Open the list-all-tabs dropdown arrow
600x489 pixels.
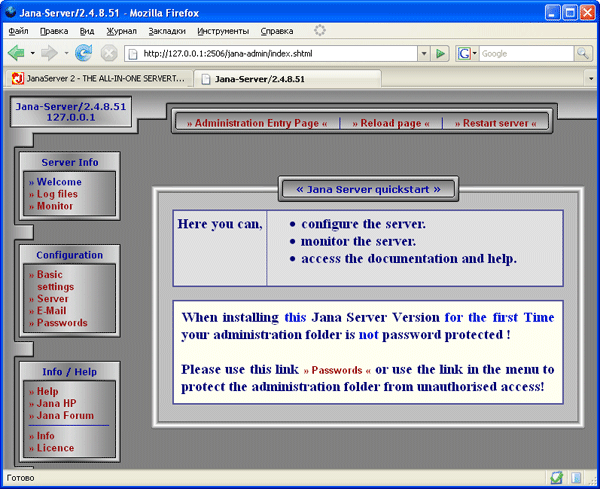(591, 79)
